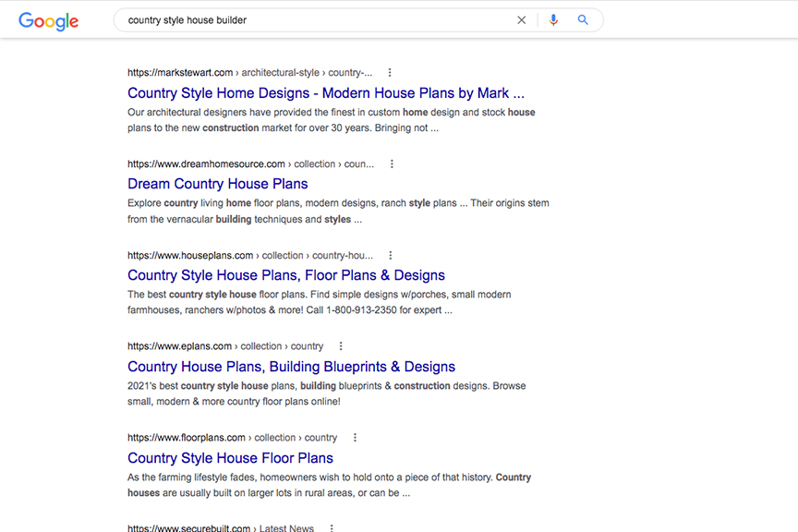Click snippet starting 'Our architectural designers have provided'

(331, 120)
